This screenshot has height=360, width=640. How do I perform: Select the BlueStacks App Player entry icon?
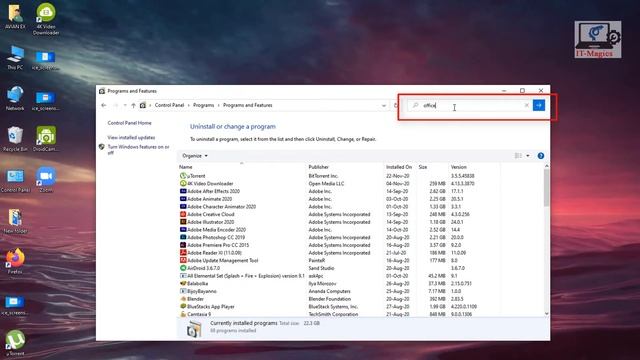pyautogui.click(x=183, y=306)
